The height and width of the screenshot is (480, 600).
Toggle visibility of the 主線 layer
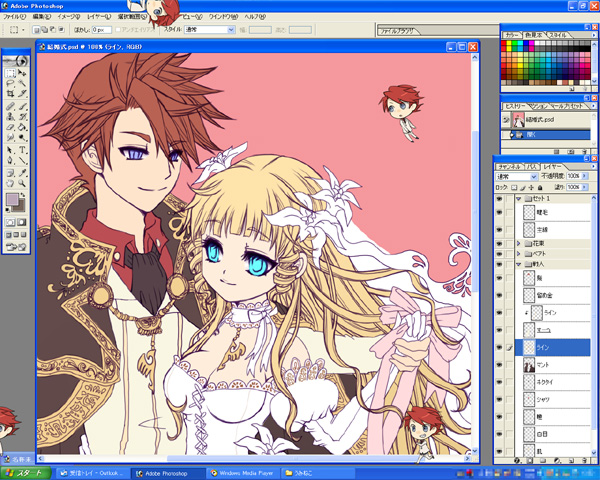pyautogui.click(x=499, y=230)
